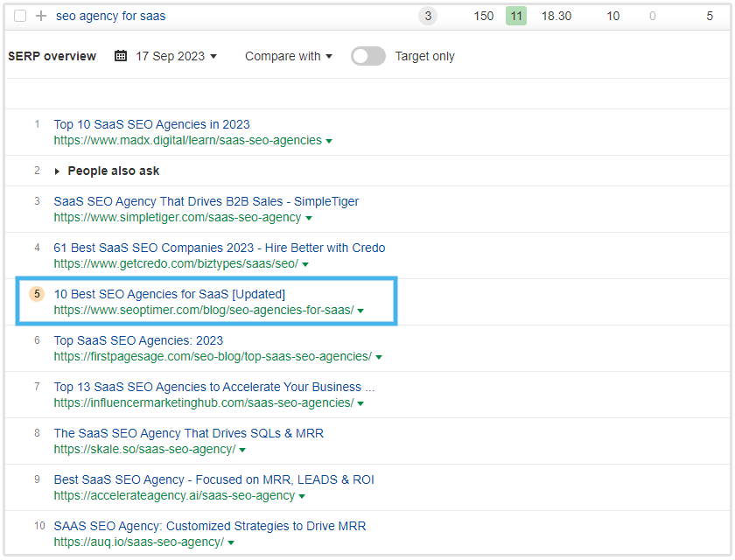Expand the caret beside the firstpagesage.com URL
This screenshot has width=735, height=560.
pos(378,356)
